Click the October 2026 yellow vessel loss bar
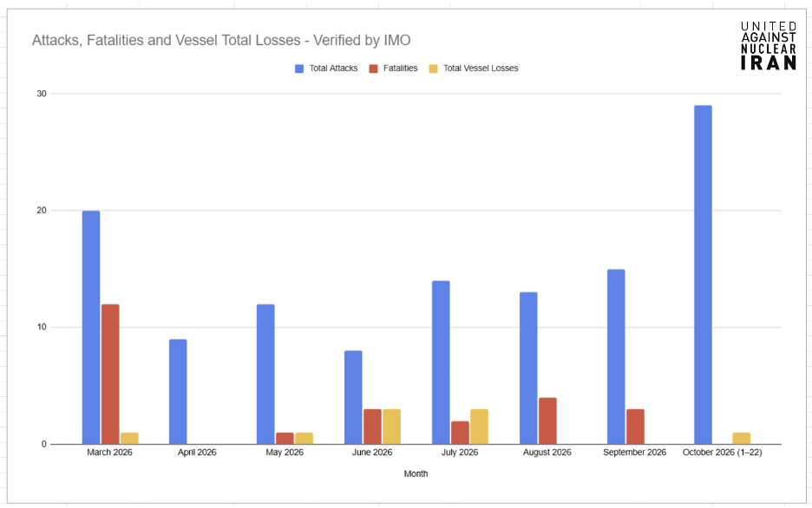812x508 pixels. point(741,438)
